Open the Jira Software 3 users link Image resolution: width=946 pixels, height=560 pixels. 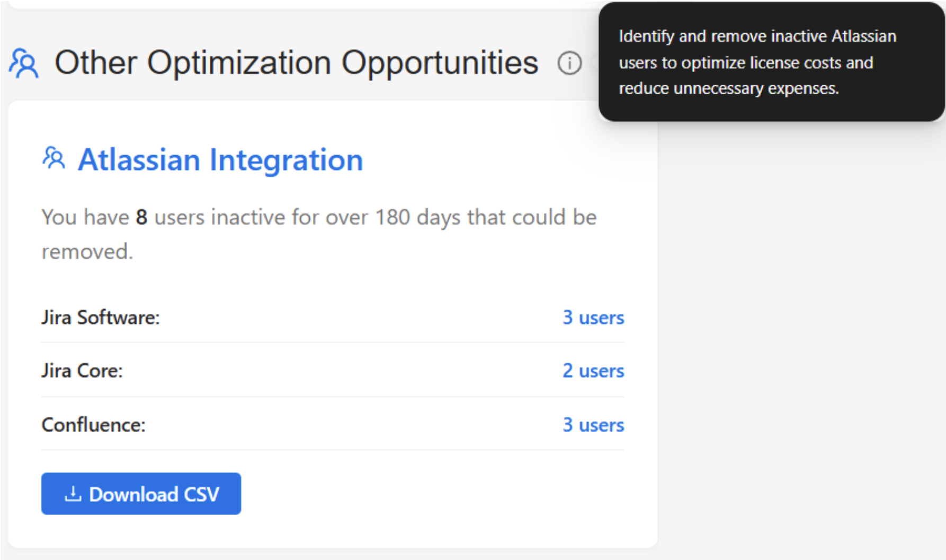tap(593, 317)
